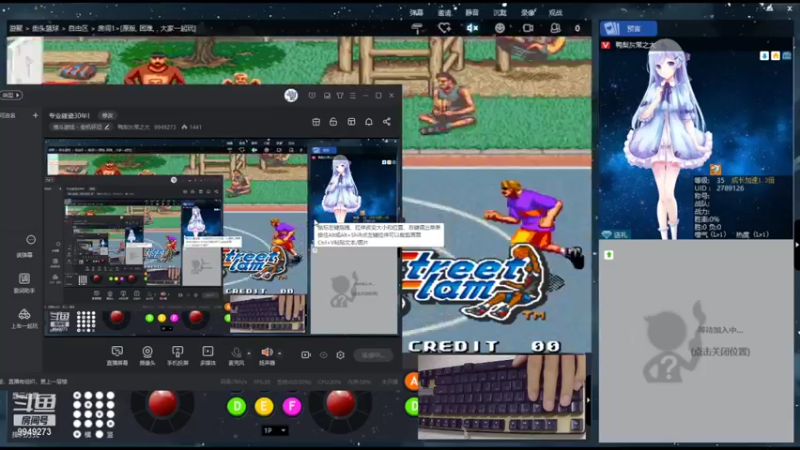This screenshot has height=450, width=800.
Task: Toggle the eye preview visibility icon
Action: (323, 355)
